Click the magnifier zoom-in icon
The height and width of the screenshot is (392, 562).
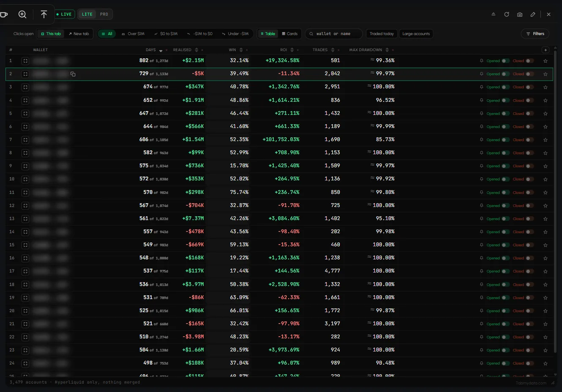[x=22, y=14]
